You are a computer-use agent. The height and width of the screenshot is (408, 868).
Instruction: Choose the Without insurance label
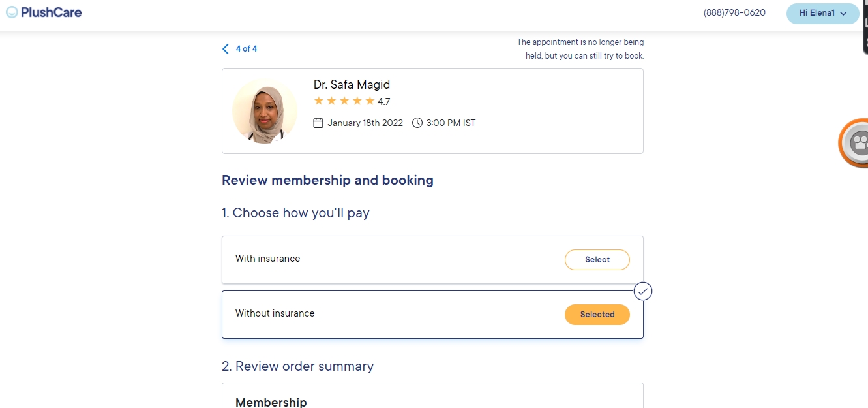tap(275, 313)
